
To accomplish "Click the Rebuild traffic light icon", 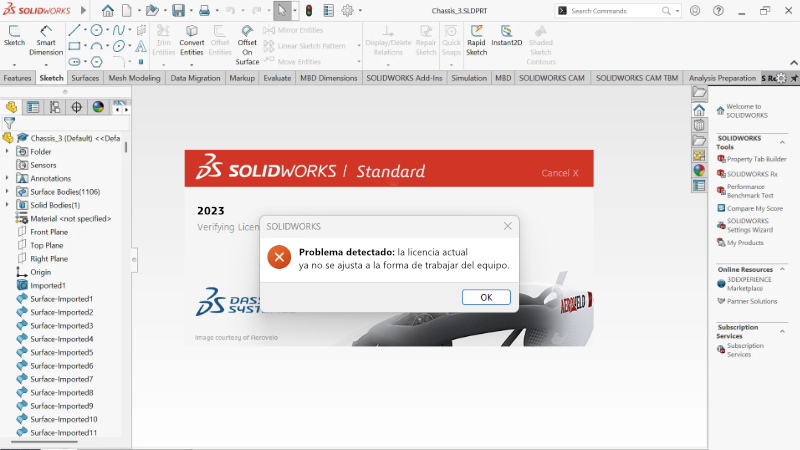I will (309, 10).
